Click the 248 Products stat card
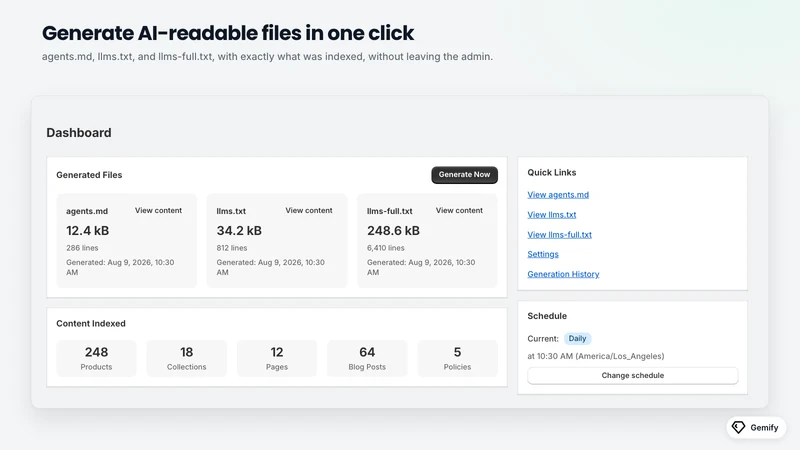 pyautogui.click(x=96, y=358)
